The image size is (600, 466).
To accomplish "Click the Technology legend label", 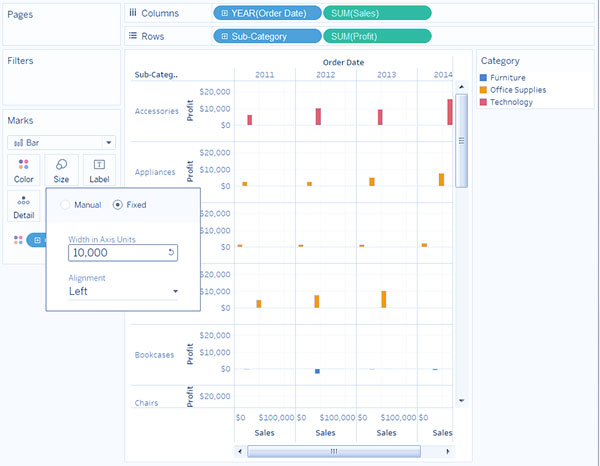I will 511,102.
